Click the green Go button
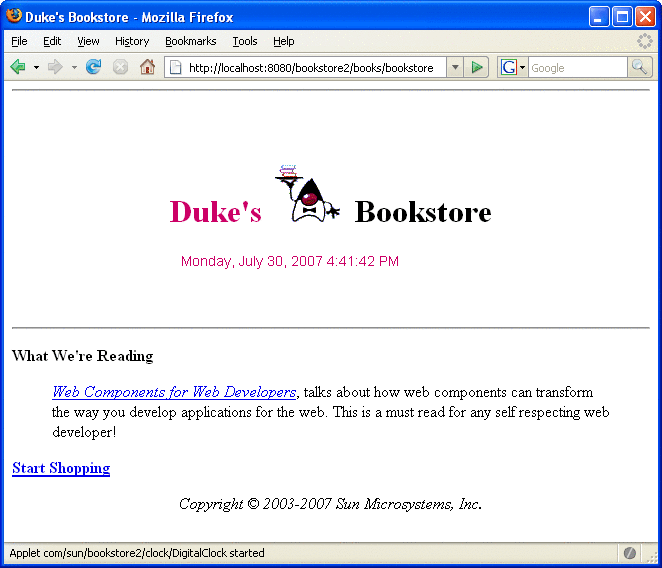This screenshot has width=662, height=568. point(477,67)
